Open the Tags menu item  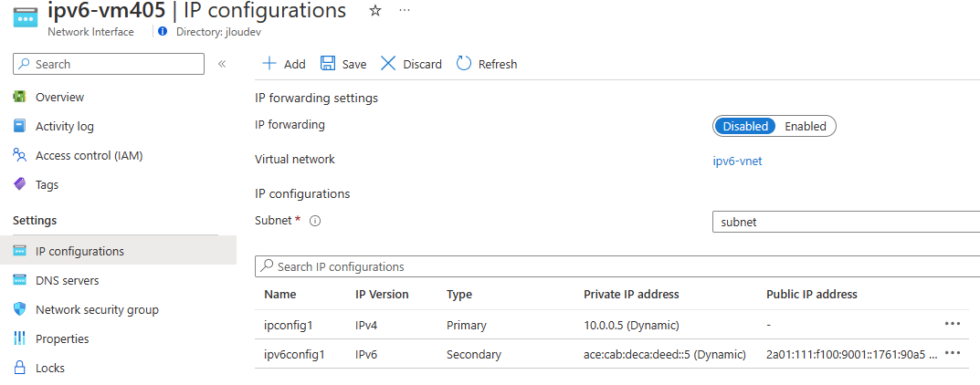[x=47, y=184]
